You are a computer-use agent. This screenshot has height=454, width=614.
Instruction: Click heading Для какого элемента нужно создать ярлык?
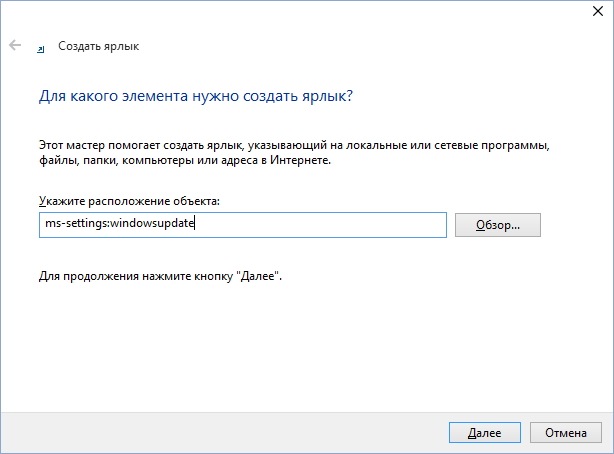[x=196, y=96]
